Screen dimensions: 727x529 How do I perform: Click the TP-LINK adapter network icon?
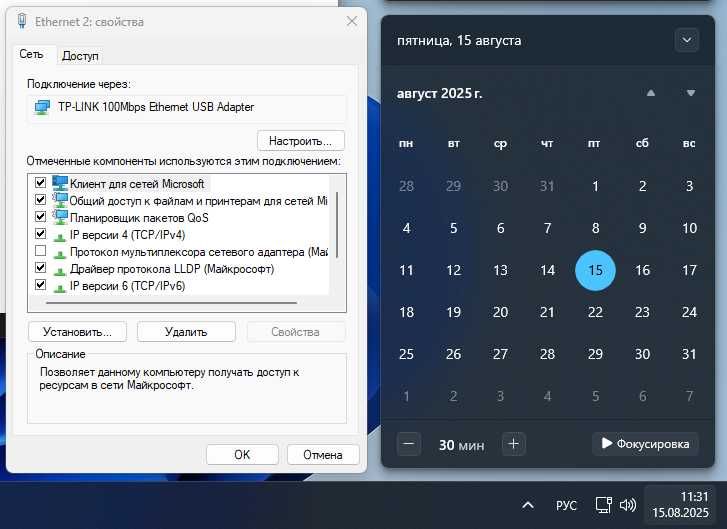42,108
